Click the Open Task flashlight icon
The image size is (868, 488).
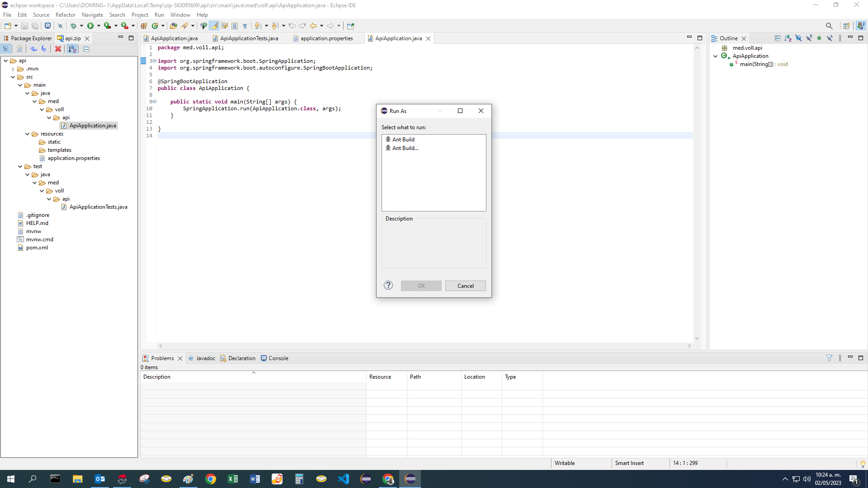tap(185, 26)
